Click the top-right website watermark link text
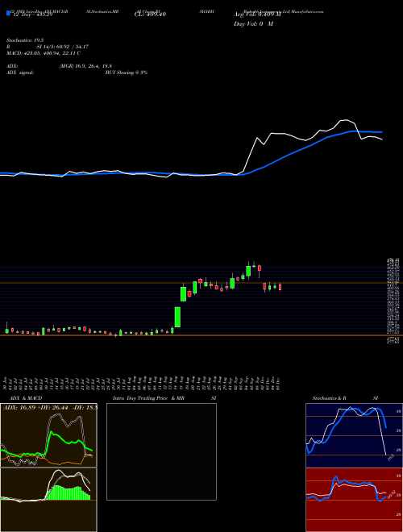Image resolution: width=403 pixels, height=532 pixels. point(283,11)
